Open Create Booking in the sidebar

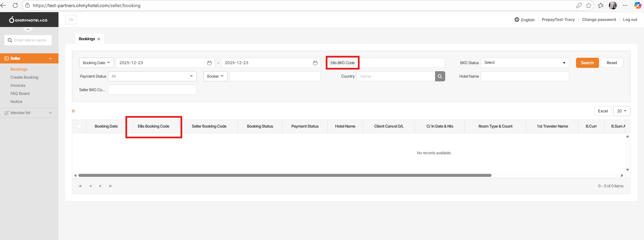tap(24, 77)
